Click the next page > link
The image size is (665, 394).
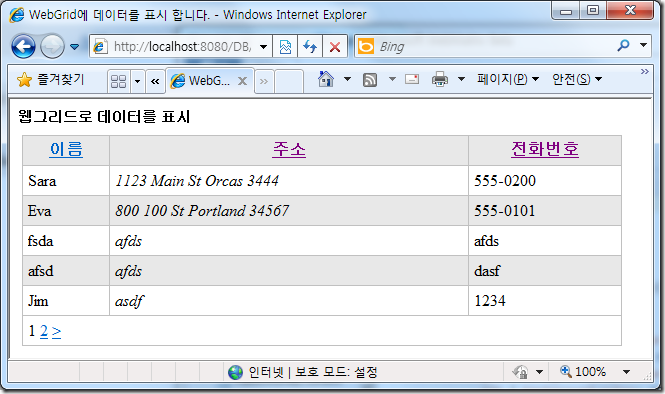pyautogui.click(x=56, y=332)
